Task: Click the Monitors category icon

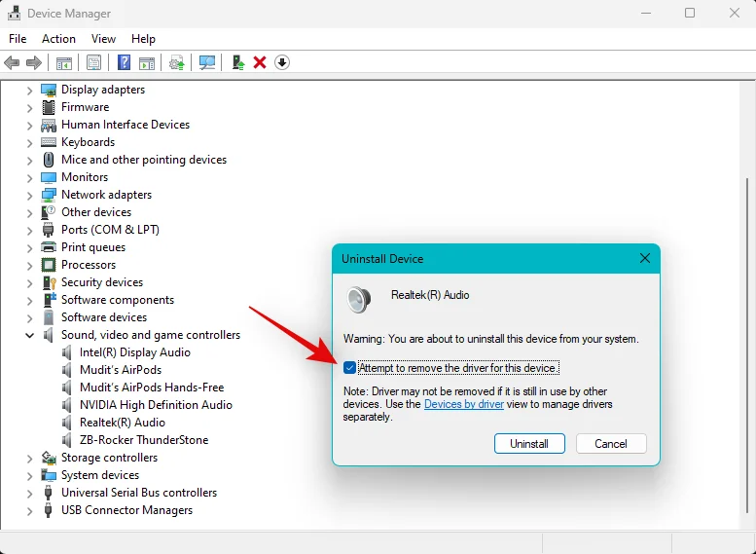Action: (x=49, y=177)
